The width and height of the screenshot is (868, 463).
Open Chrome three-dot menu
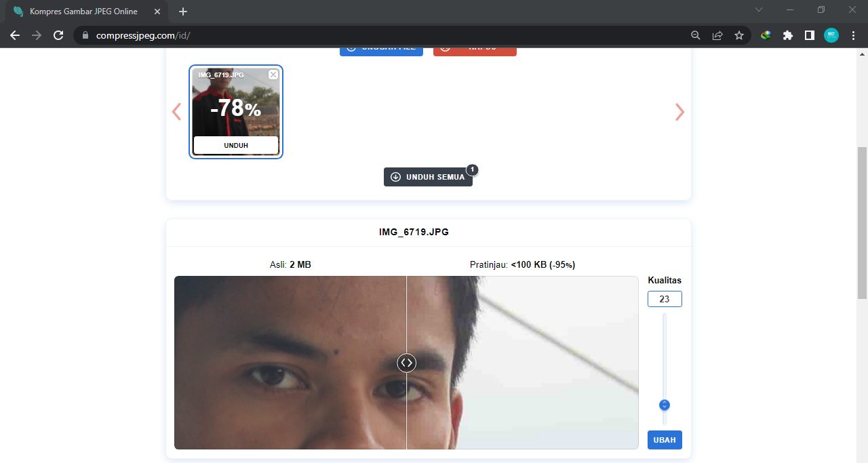[x=853, y=35]
